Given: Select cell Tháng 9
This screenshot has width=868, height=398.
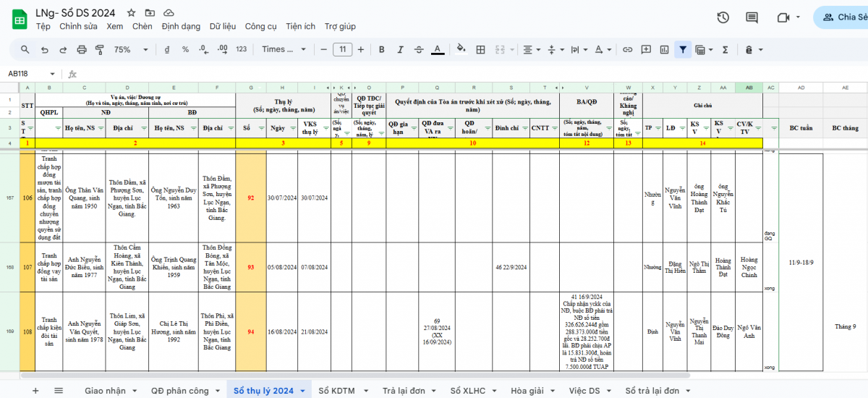Looking at the screenshot, I should [845, 326].
